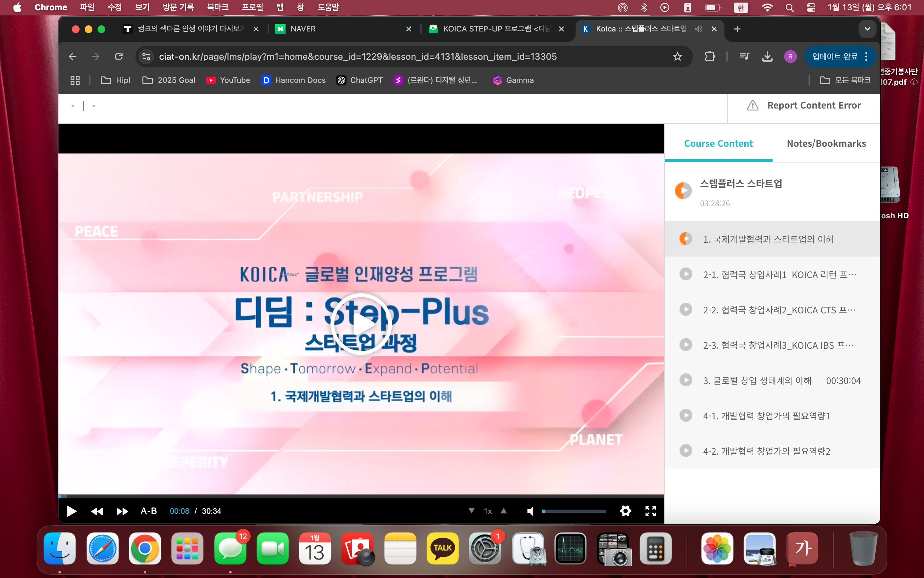Screen dimensions: 924x578
Task: Mute the video with the speaker icon
Action: [x=530, y=511]
